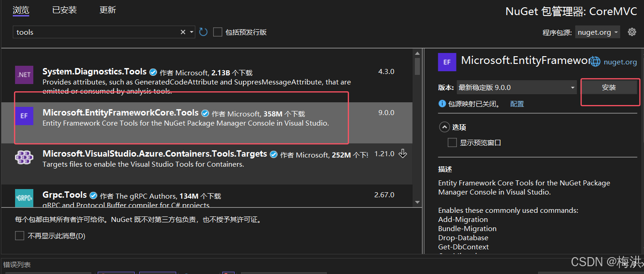Image resolution: width=644 pixels, height=274 pixels.
Task: Click version 9.0.0 in the EntityFrameworkCore.Tools row
Action: (x=386, y=113)
